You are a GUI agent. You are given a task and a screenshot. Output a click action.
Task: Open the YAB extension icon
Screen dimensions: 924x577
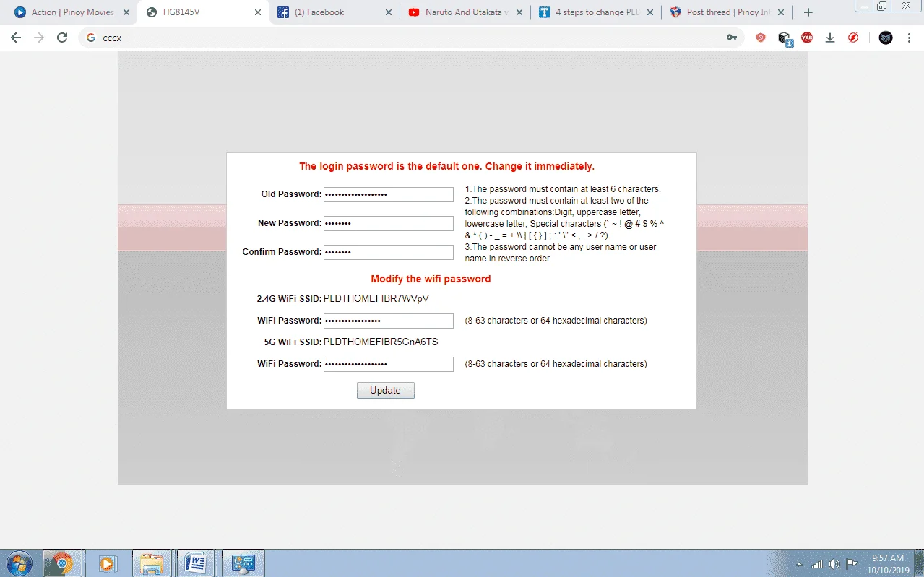(807, 38)
